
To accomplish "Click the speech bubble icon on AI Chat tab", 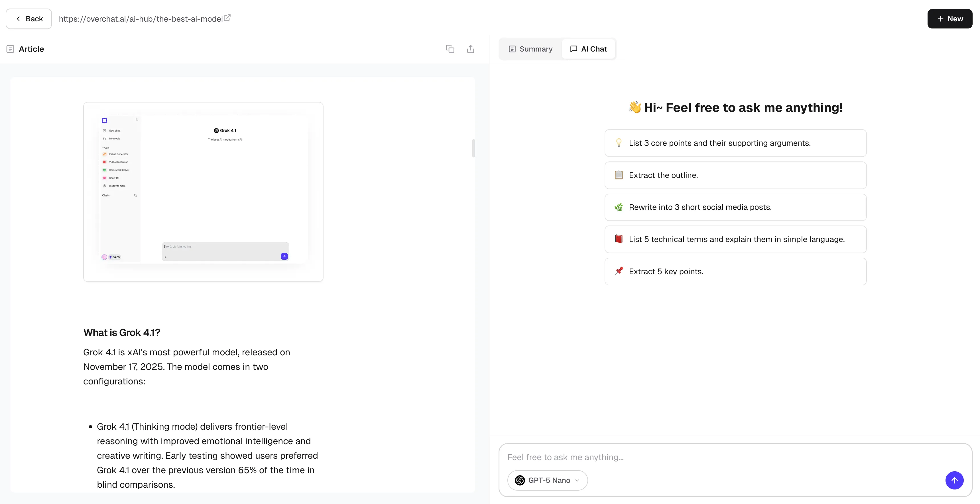I will click(574, 49).
